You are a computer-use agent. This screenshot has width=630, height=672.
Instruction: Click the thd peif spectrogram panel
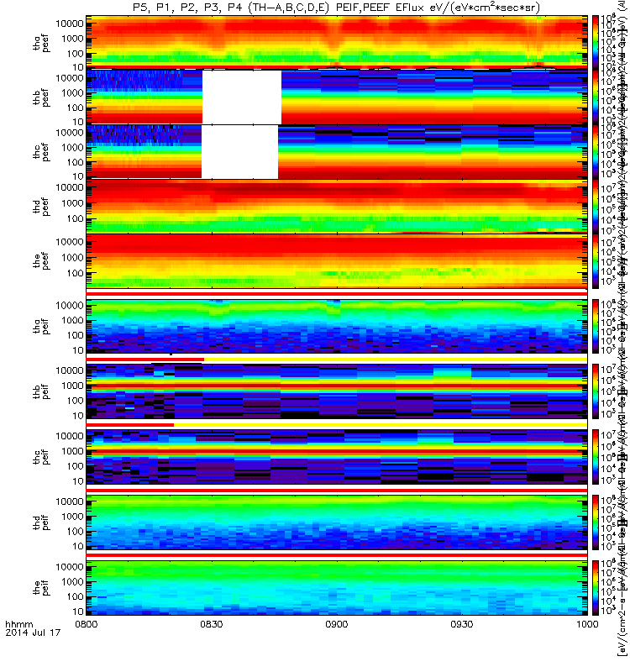pyautogui.click(x=337, y=522)
